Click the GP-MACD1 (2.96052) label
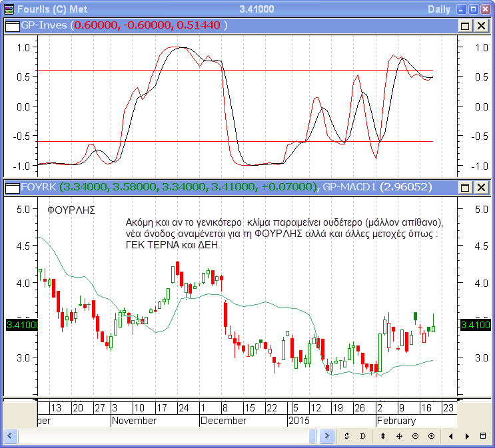 click(377, 187)
